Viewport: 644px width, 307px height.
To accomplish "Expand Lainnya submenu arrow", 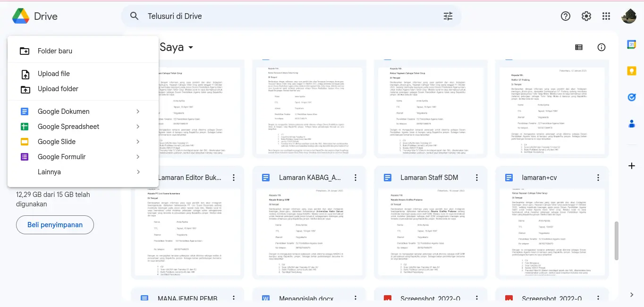I will (138, 172).
